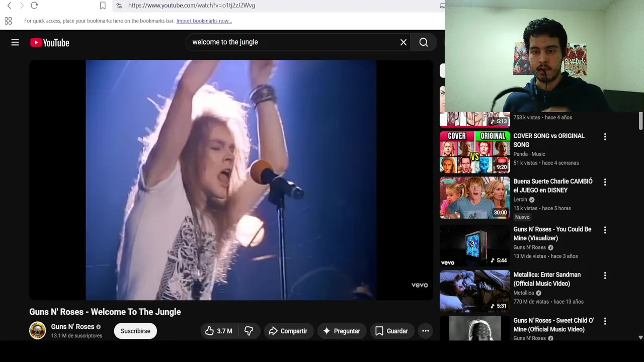Like the video with thumbs-up 3.7 M
Viewport: 644px width, 362px height.
[219, 331]
